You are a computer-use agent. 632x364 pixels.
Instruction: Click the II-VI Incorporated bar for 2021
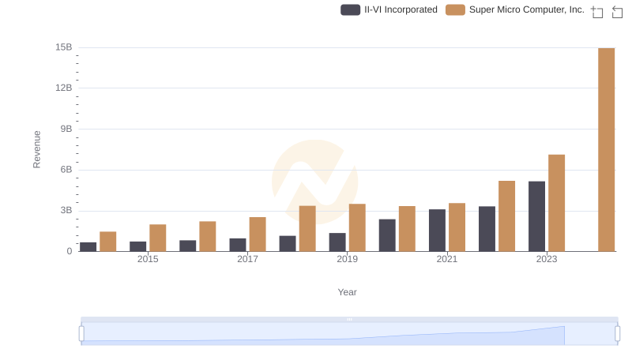(437, 231)
